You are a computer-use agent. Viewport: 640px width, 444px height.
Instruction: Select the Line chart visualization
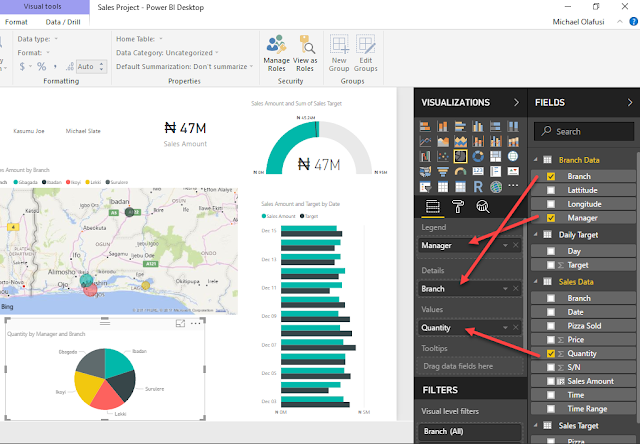[x=425, y=142]
